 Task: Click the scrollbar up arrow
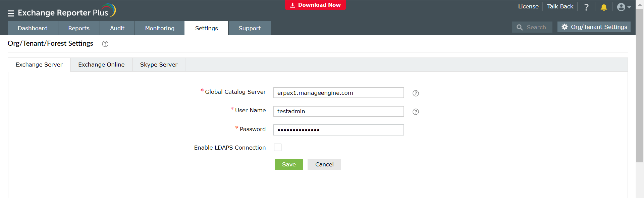[x=640, y=4]
